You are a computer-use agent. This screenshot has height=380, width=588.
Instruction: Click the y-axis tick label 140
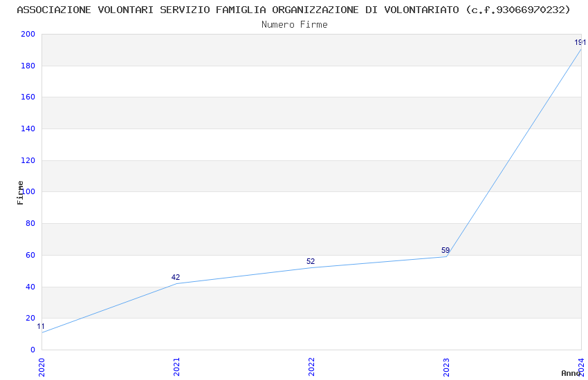pos(28,129)
